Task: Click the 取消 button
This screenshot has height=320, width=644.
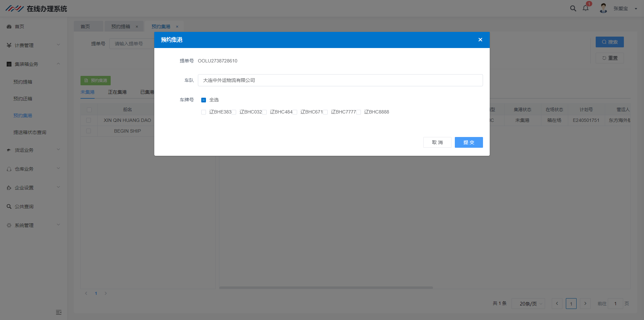Action: 437,142
